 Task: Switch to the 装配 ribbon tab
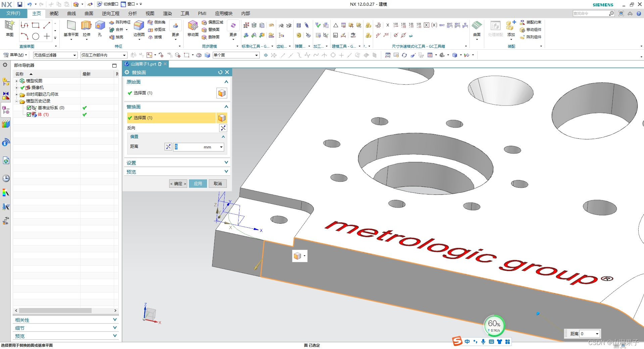tap(54, 13)
